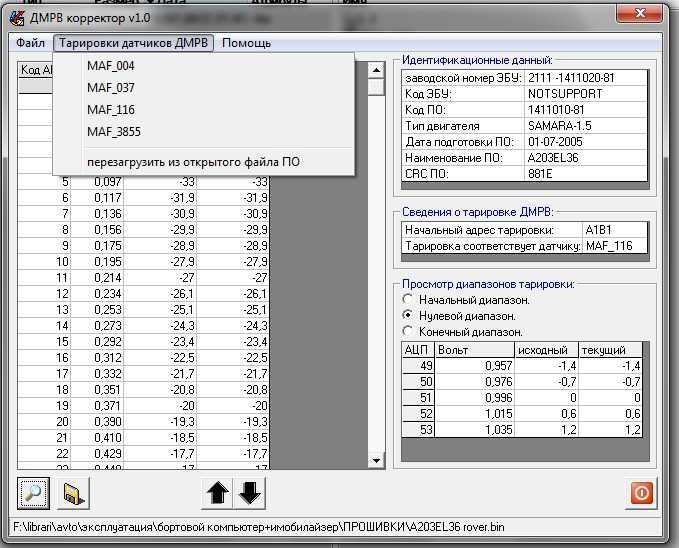Select Конечный диапазон radio button
Screen dimensions: 679x548
[407, 331]
